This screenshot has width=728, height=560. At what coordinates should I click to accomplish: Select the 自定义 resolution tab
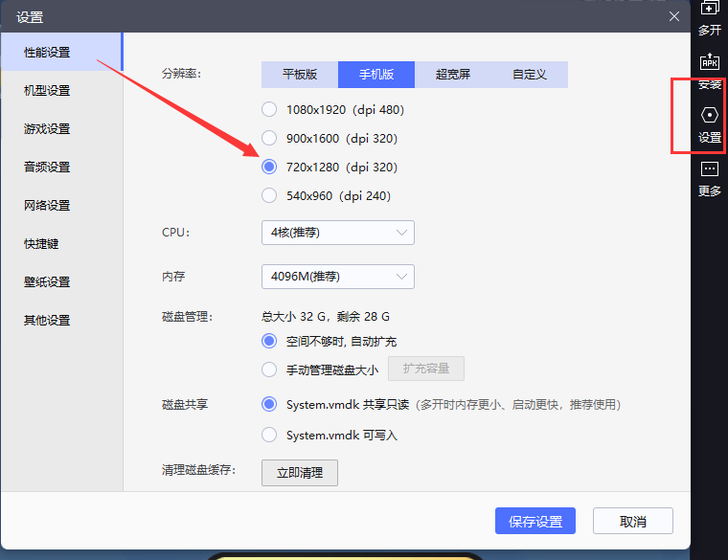pyautogui.click(x=529, y=75)
